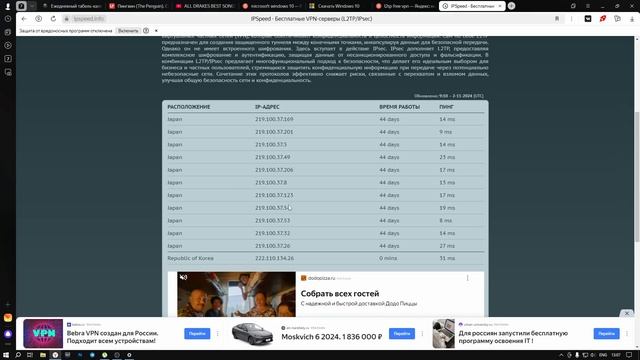Image resolution: width=640 pixels, height=360 pixels.
Task: Click the IP-АДРЕС column header
Action: click(x=267, y=107)
